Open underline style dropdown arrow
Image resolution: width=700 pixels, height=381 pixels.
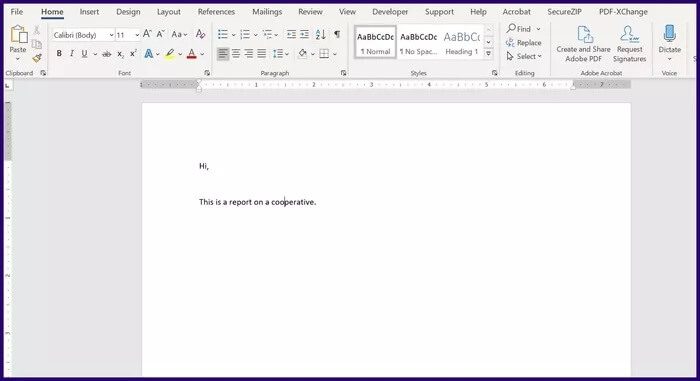(x=95, y=54)
